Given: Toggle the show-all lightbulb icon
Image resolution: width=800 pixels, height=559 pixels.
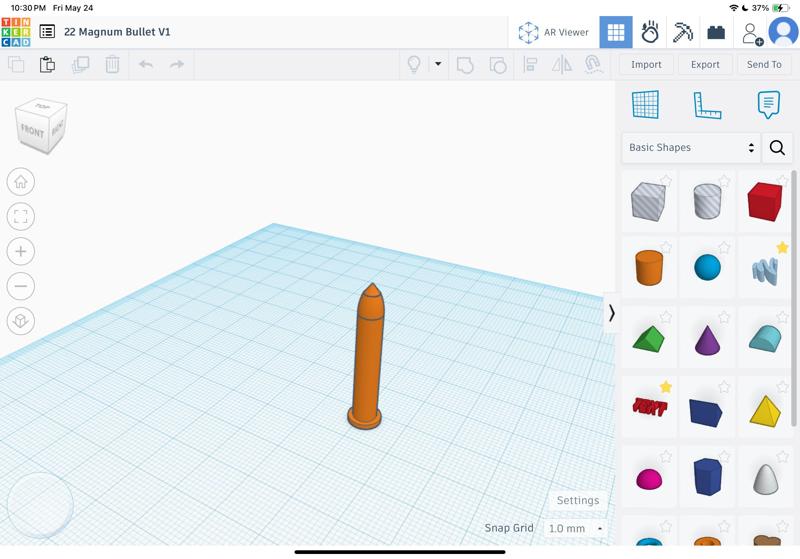Looking at the screenshot, I should click(x=414, y=64).
